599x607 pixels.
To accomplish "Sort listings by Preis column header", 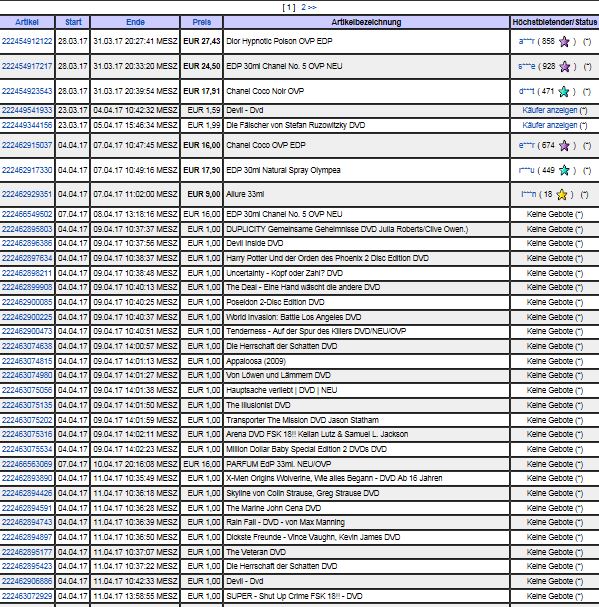I will [202, 22].
